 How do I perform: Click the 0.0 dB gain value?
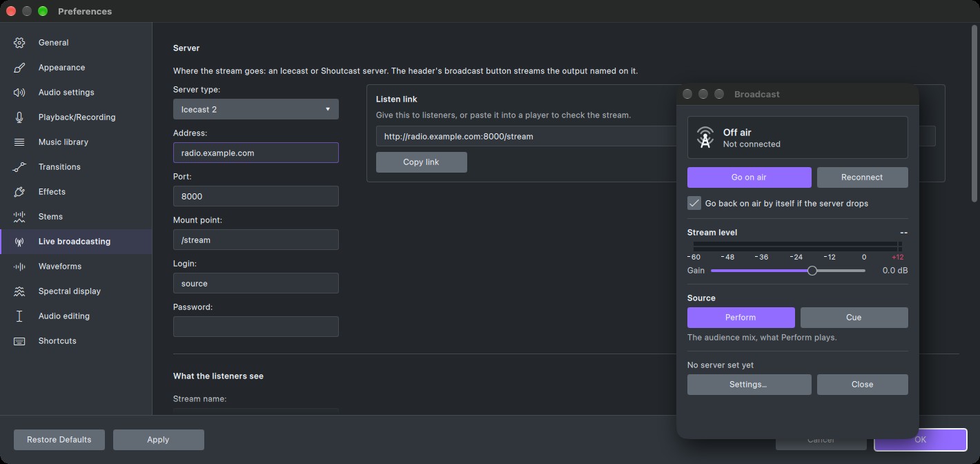895,271
